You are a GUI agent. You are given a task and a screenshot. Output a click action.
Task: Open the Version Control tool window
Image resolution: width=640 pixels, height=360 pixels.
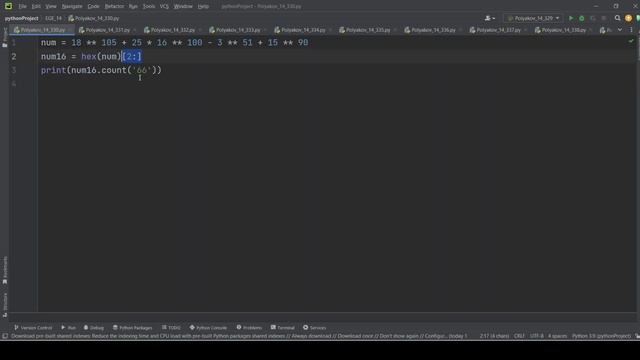pos(33,327)
